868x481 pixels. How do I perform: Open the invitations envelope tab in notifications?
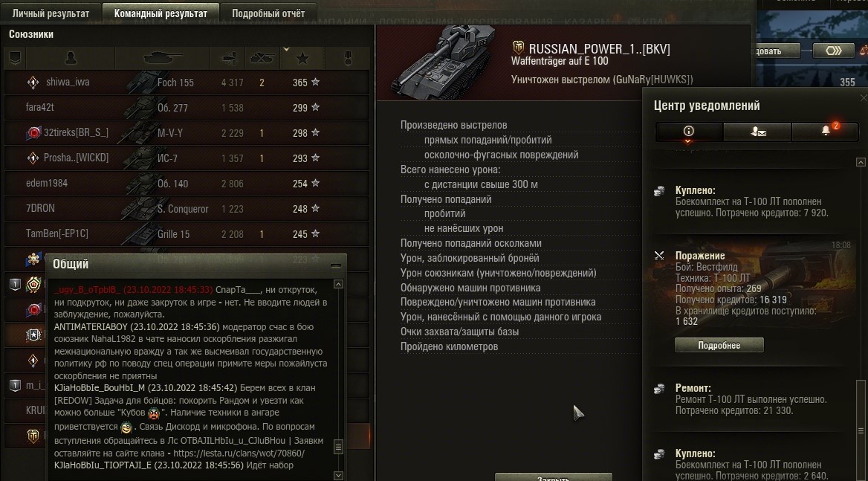pos(757,131)
